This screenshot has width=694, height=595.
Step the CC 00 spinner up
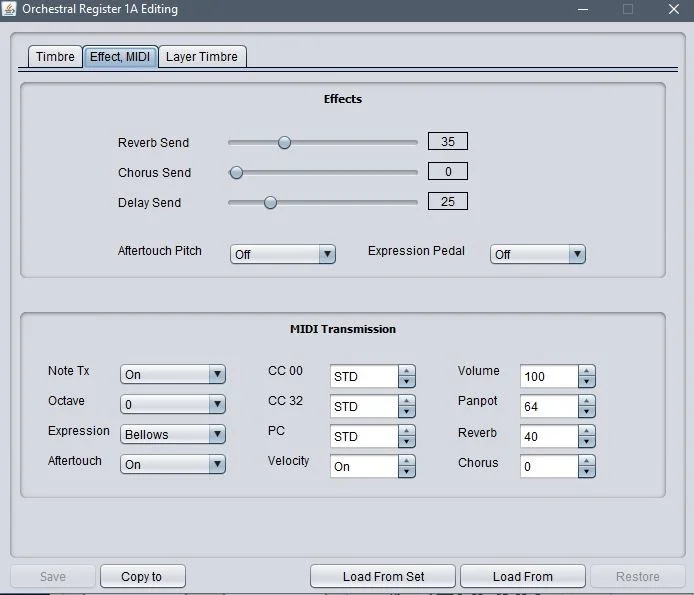[x=406, y=371]
